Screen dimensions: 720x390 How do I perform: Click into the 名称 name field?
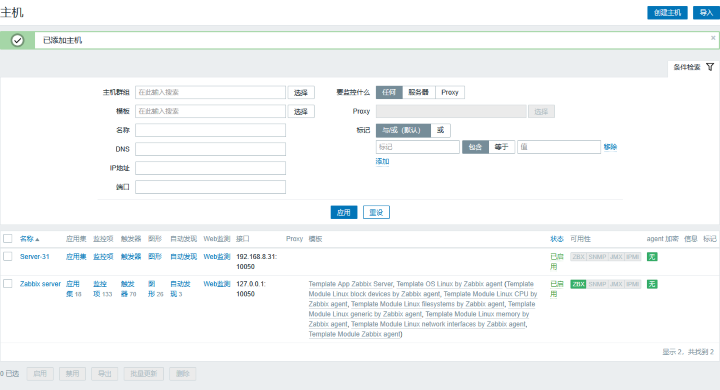(210, 130)
